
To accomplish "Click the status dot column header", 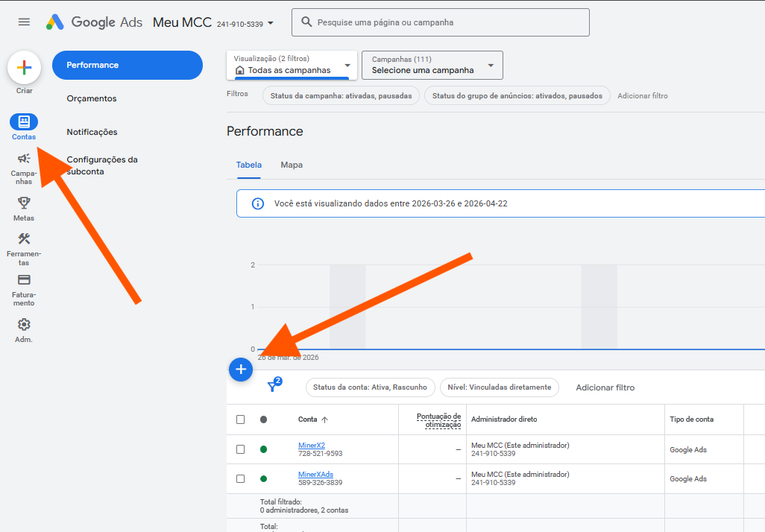I will click(x=263, y=419).
